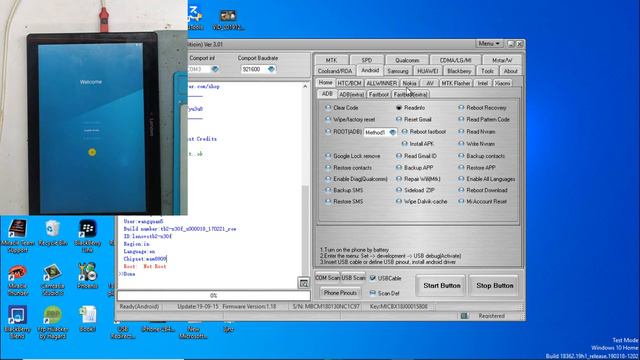
Task: Switch to the HUAWEI tab
Action: [427, 71]
